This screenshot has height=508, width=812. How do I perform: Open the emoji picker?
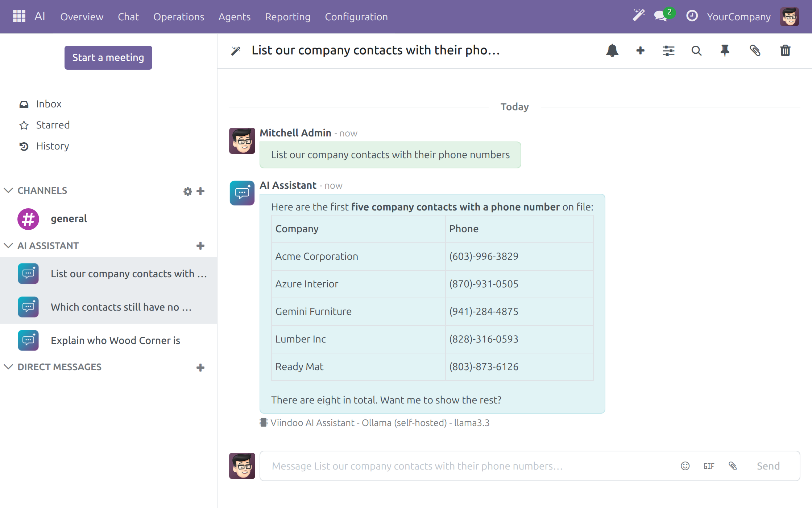(685, 466)
